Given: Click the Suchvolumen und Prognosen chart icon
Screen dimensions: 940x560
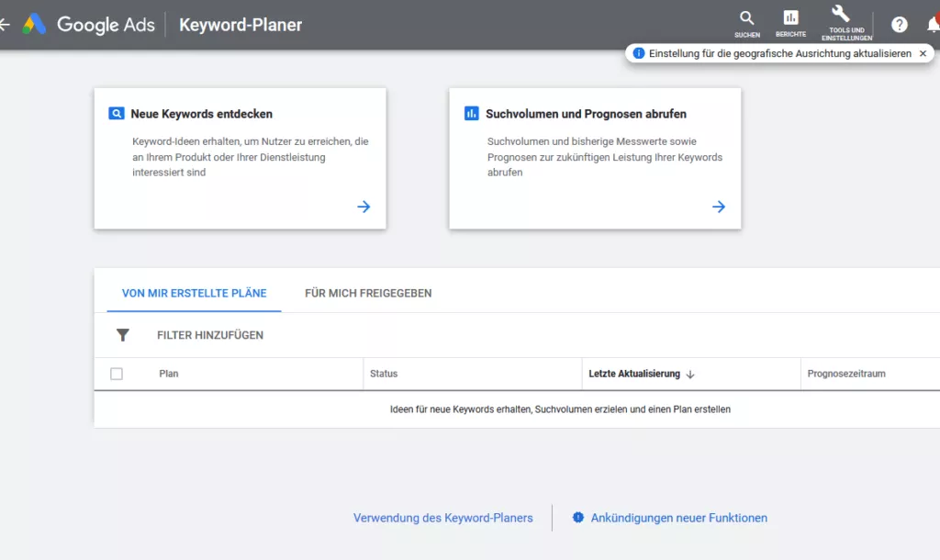Looking at the screenshot, I should click(x=471, y=113).
